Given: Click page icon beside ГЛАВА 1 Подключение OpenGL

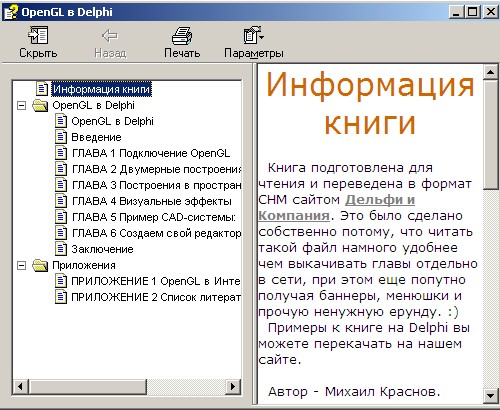Looking at the screenshot, I should tap(61, 153).
